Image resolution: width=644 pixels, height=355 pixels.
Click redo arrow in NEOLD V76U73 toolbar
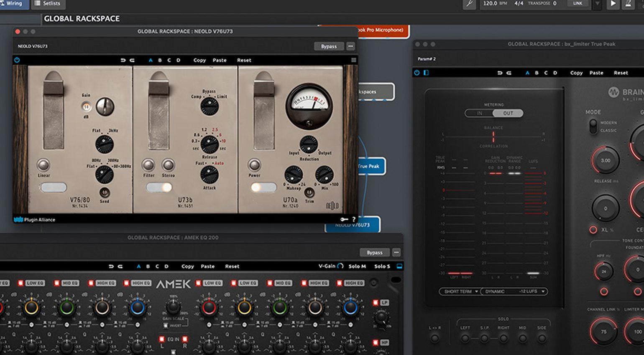(132, 60)
